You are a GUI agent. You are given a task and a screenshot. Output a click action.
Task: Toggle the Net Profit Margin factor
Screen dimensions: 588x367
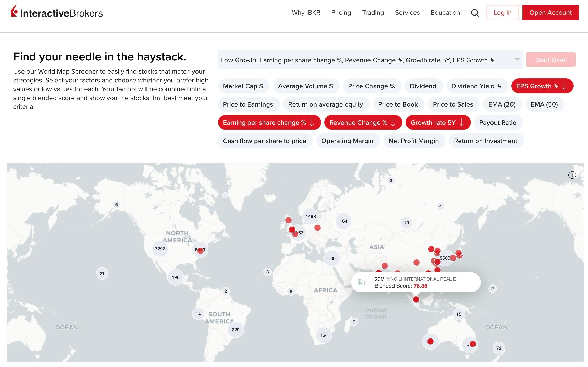[x=414, y=141]
